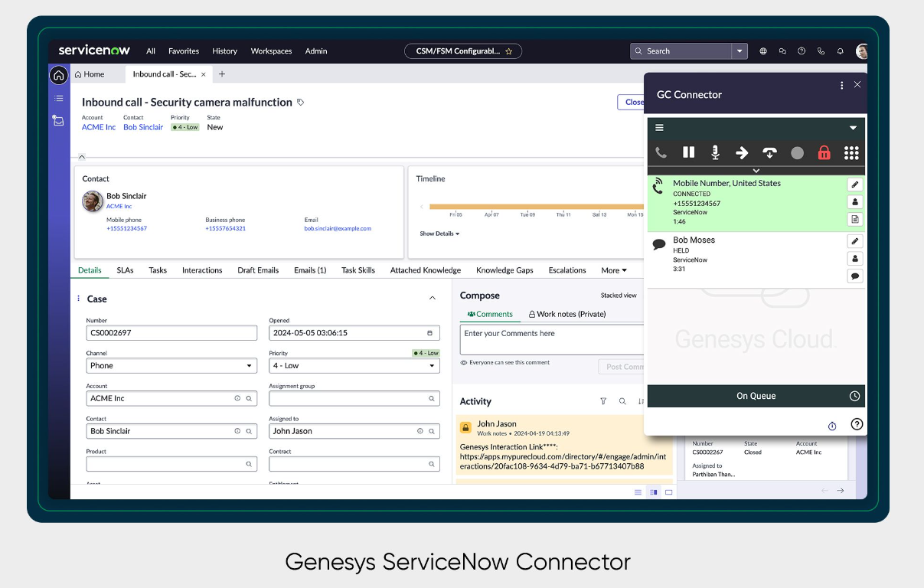Click the transfer arrow icon
This screenshot has height=588, width=924.
click(x=742, y=152)
